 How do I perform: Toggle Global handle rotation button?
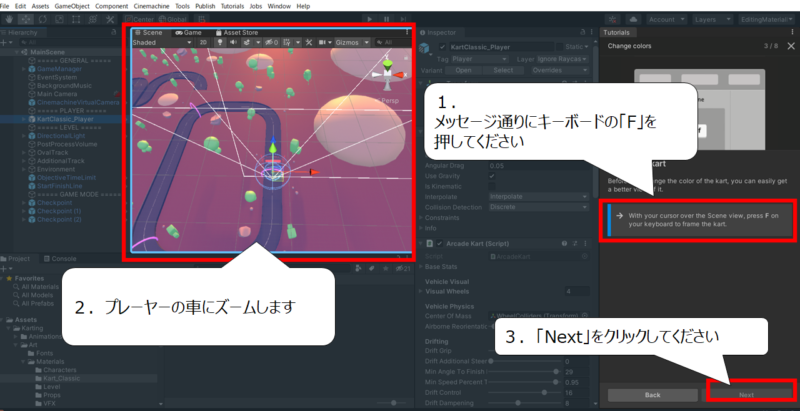tap(172, 19)
